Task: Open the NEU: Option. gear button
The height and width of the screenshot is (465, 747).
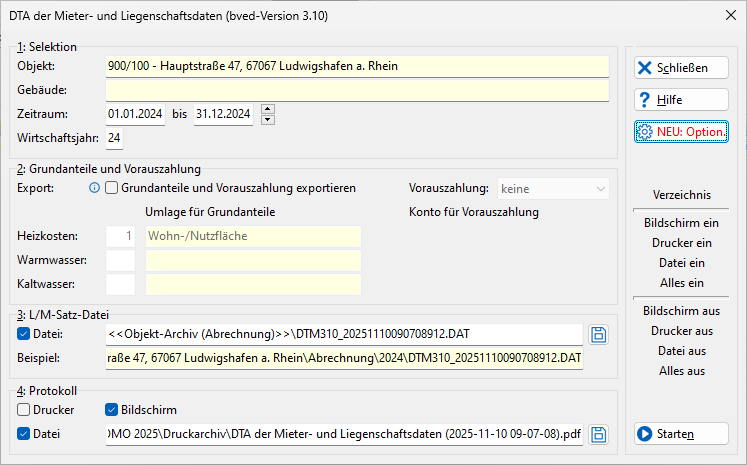Action: click(x=681, y=131)
